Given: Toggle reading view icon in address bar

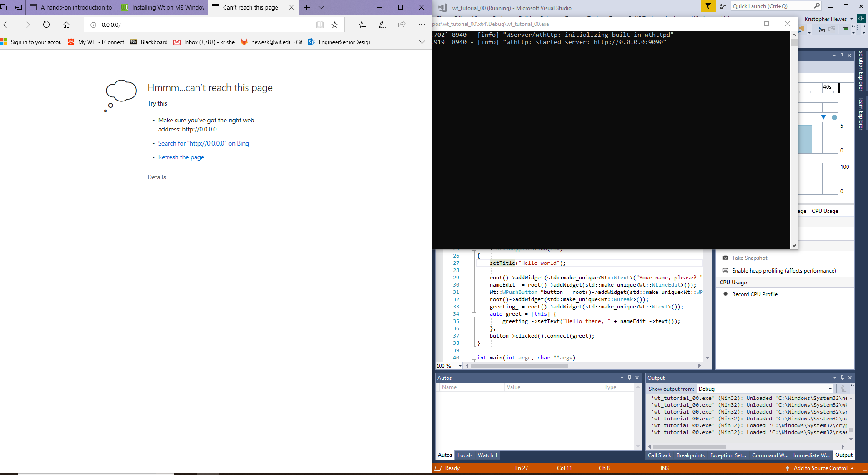Looking at the screenshot, I should pyautogui.click(x=320, y=25).
